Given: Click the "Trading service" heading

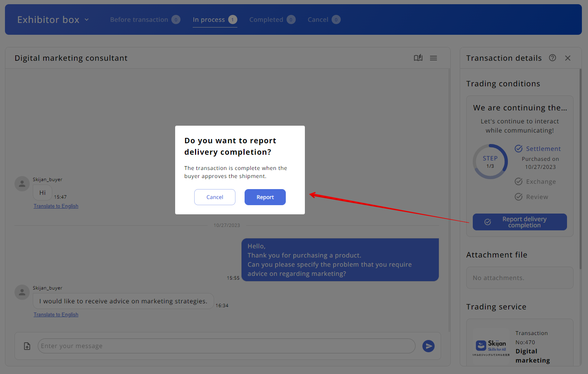Looking at the screenshot, I should 496,307.
